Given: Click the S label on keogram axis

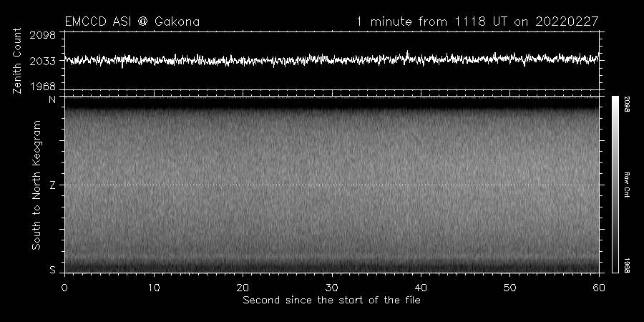Looking at the screenshot, I should click(52, 270).
